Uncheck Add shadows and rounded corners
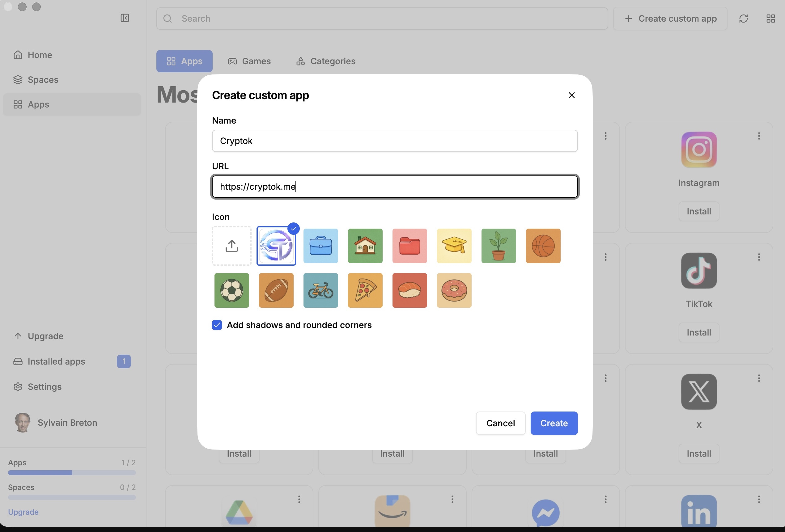 click(217, 325)
